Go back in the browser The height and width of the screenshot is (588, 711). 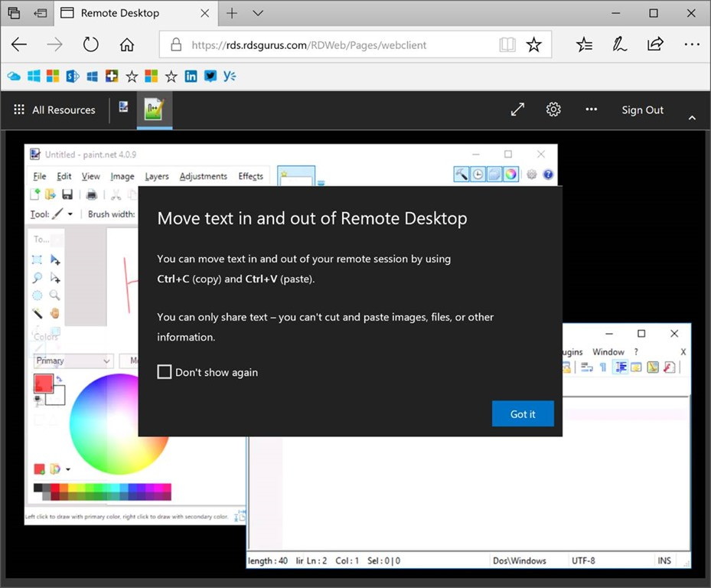(19, 44)
